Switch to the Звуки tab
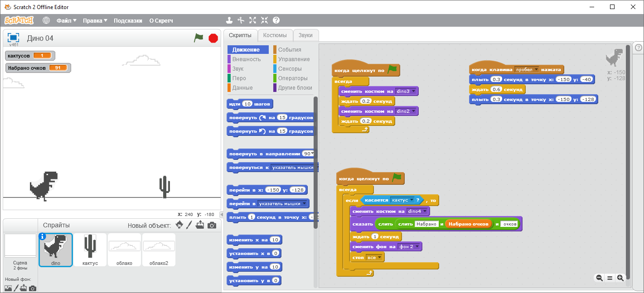This screenshot has width=644, height=293. [305, 35]
